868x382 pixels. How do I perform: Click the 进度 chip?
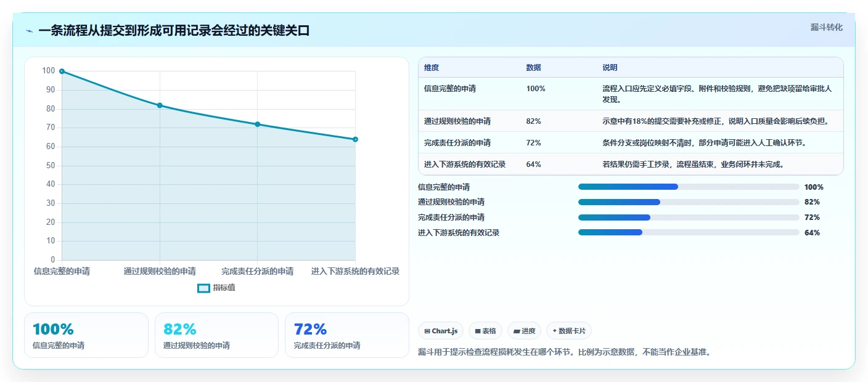(524, 331)
